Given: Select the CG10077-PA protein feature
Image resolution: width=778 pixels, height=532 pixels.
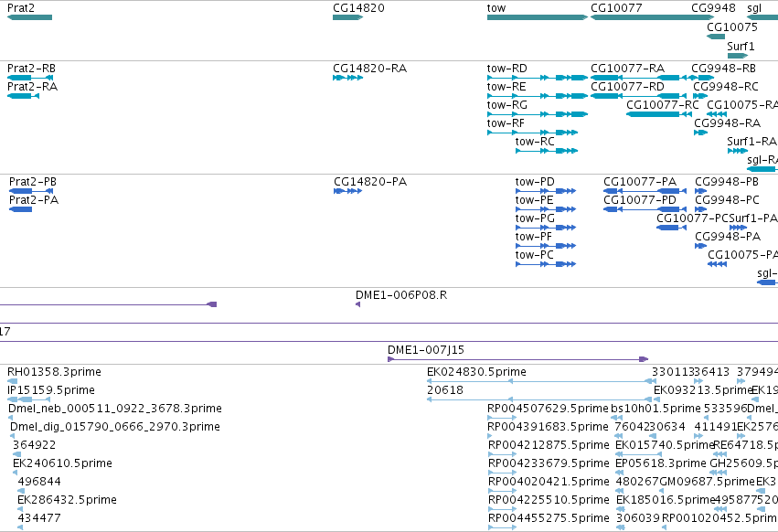Looking at the screenshot, I should (645, 191).
